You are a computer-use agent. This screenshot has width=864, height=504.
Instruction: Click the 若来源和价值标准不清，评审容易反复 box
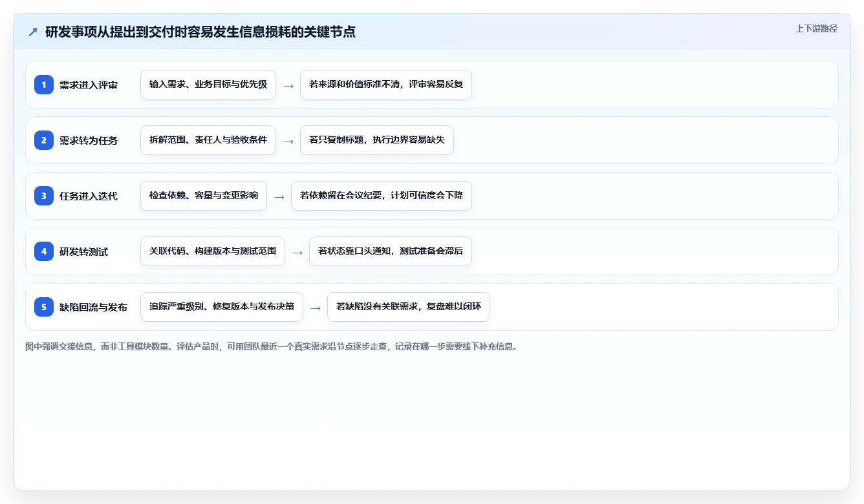click(386, 85)
